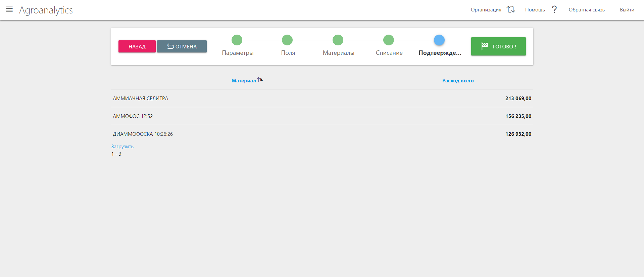Select the АММИАЧНАЯ СЕЛИТРА row
This screenshot has height=277, width=644.
(141, 98)
